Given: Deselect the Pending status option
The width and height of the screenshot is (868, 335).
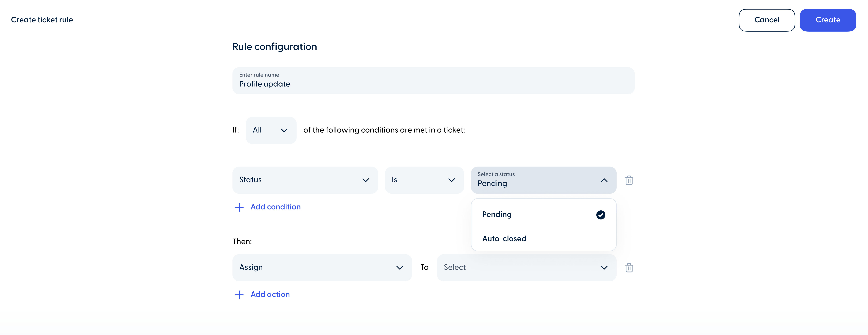Looking at the screenshot, I should pyautogui.click(x=497, y=214).
